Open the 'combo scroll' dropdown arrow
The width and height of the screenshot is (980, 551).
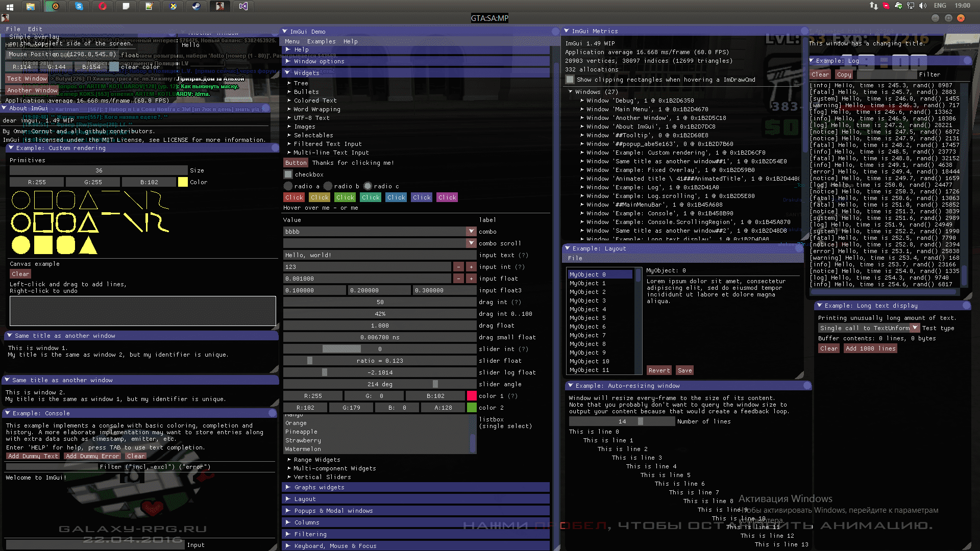471,243
